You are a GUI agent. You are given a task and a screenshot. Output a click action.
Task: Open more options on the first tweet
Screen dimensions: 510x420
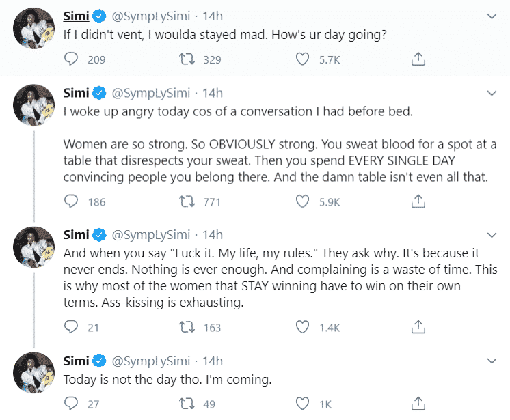click(x=490, y=16)
